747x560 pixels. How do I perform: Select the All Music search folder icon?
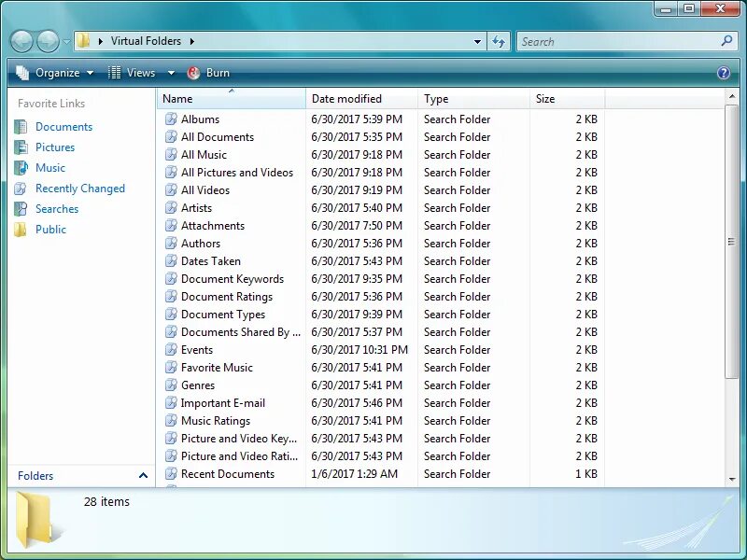171,154
